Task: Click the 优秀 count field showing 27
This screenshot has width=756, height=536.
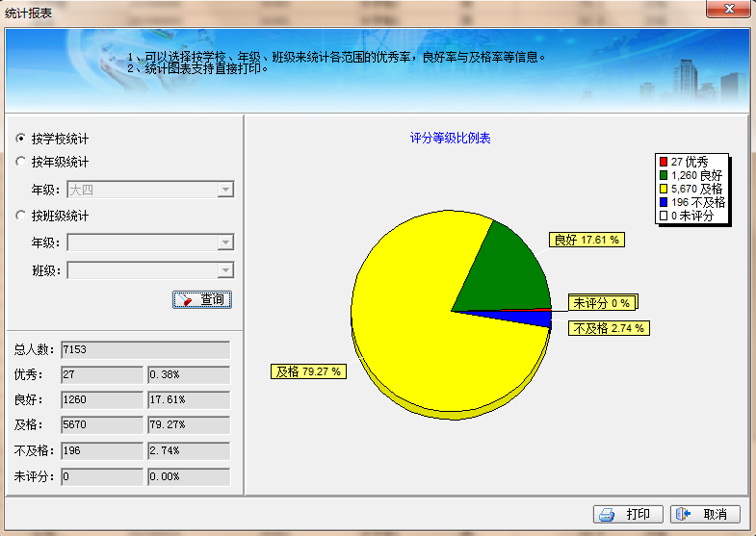Action: (x=102, y=374)
